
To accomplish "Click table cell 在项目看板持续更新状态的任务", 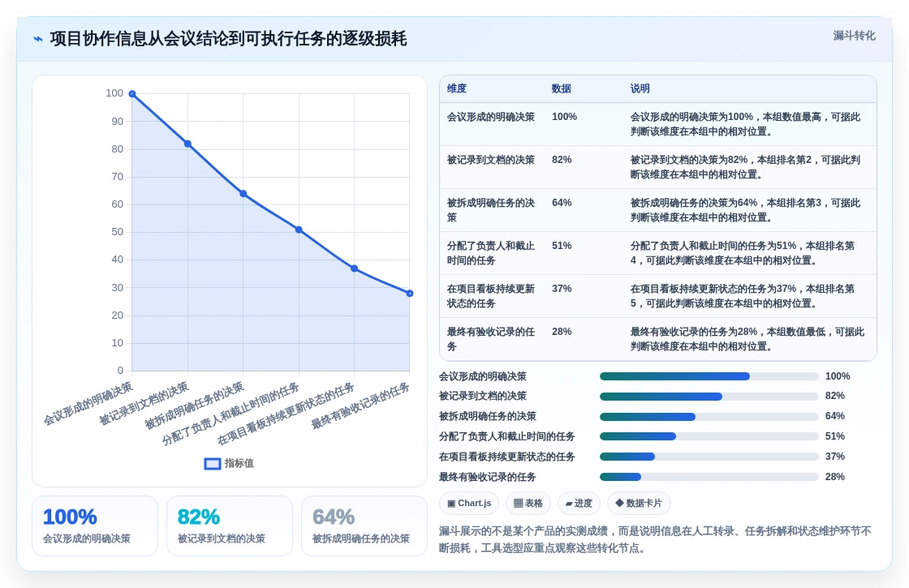I will 491,296.
